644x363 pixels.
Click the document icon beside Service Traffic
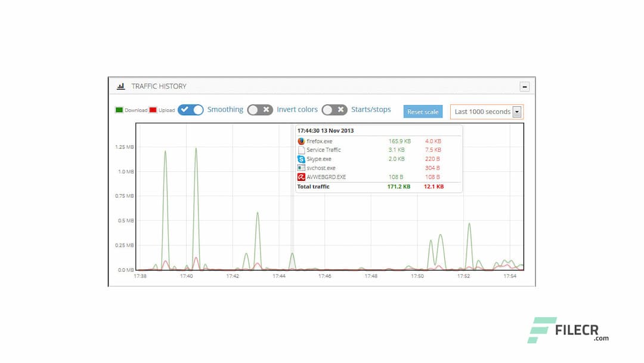(x=301, y=150)
